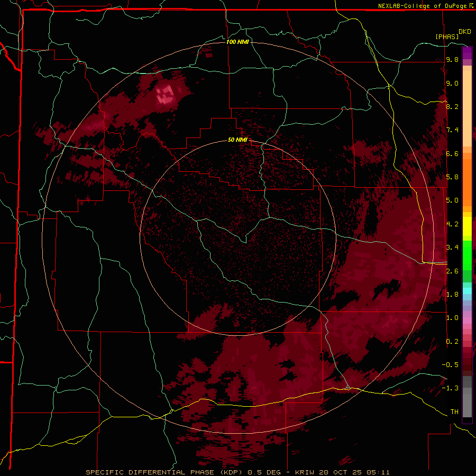The height and width of the screenshot is (476, 476).
Task: Click the 1.0 value on the scale
Action: point(452,318)
